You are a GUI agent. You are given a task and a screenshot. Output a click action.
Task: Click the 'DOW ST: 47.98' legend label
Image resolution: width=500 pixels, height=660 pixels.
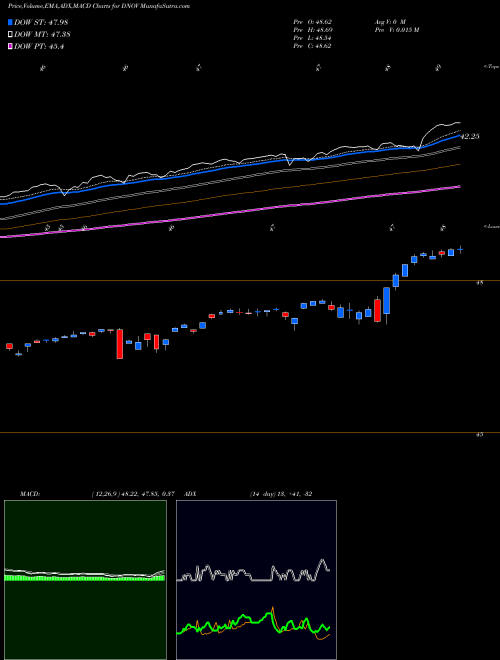[41, 23]
